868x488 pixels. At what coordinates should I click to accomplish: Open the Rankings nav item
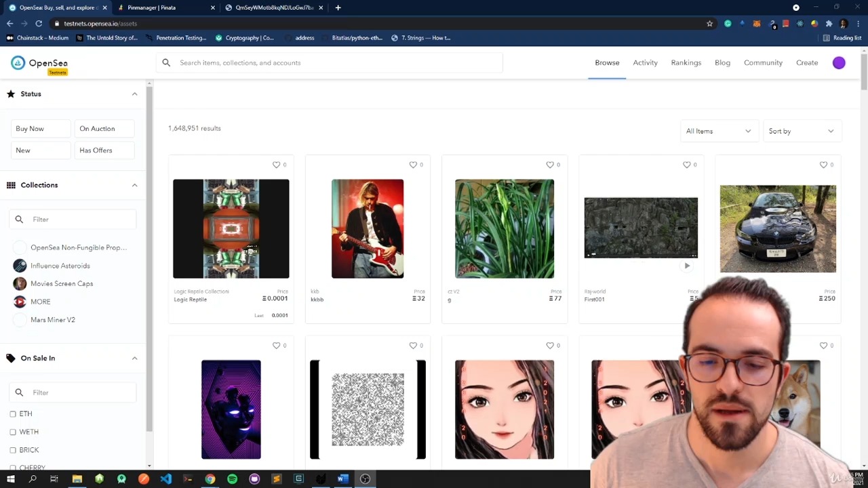point(686,63)
